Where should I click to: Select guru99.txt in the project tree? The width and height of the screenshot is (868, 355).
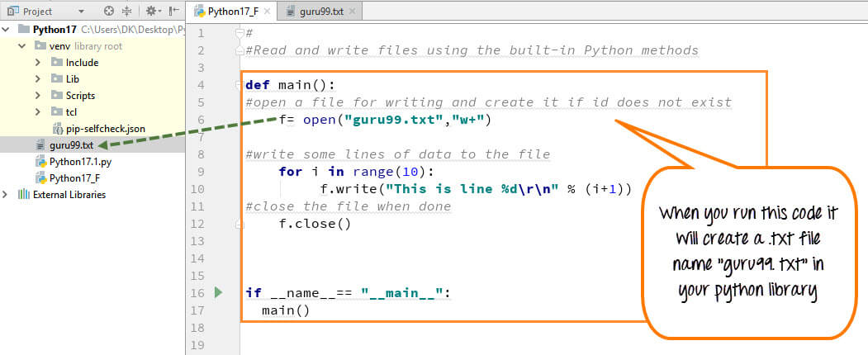pyautogui.click(x=70, y=145)
